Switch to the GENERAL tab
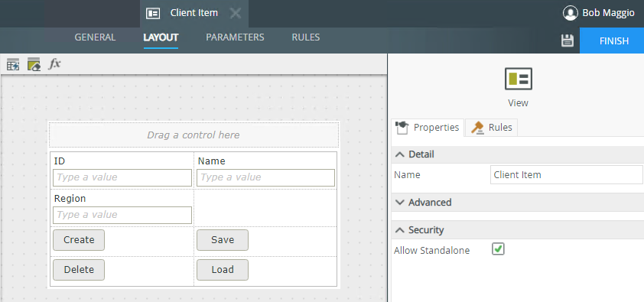 click(95, 37)
